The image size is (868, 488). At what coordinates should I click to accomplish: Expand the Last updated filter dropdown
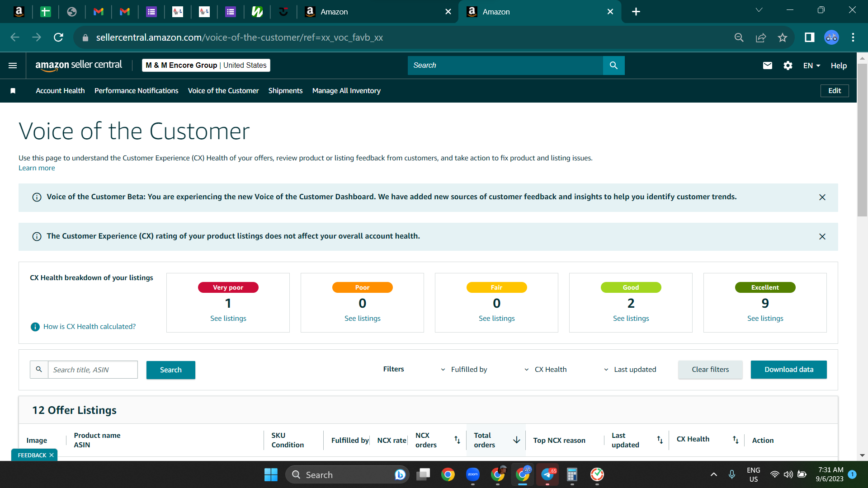click(630, 370)
